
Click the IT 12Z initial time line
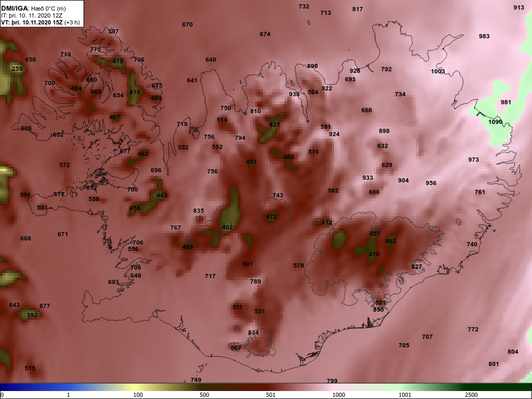click(x=32, y=15)
